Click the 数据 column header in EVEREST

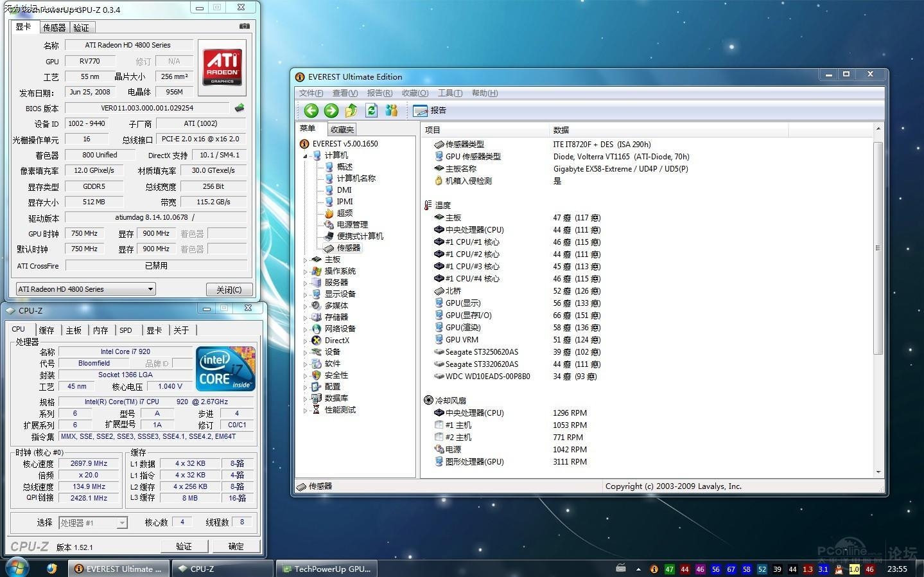point(668,130)
